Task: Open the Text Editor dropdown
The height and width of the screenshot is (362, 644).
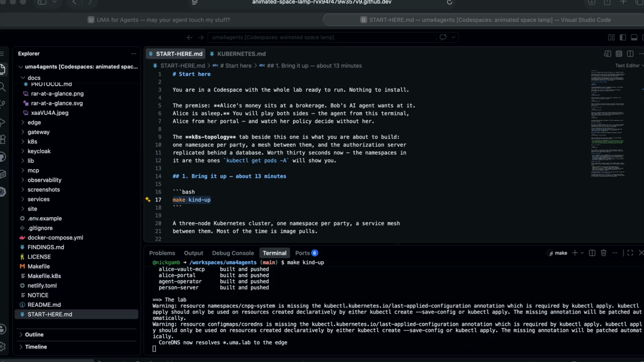Action: 629,66
